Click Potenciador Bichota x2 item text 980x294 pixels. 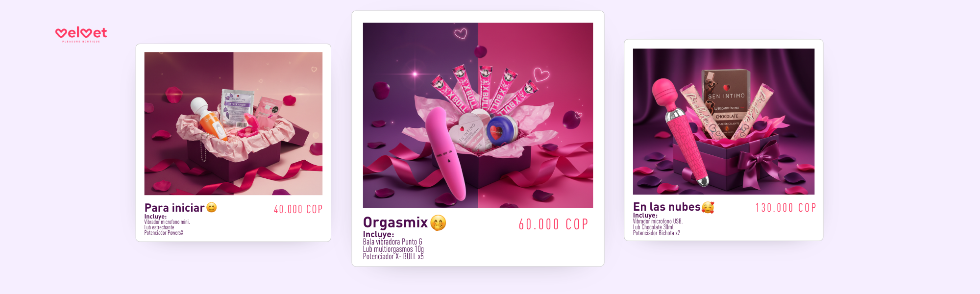(656, 233)
